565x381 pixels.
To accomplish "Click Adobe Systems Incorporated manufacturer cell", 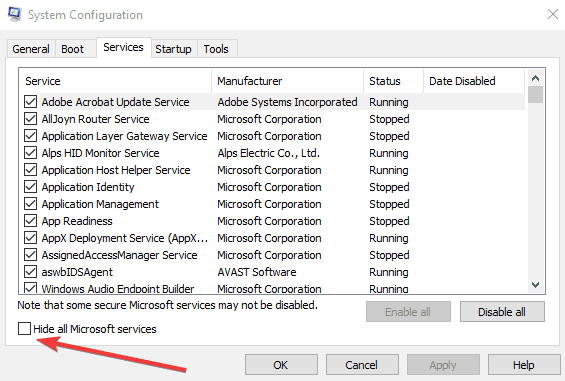I will 287,102.
